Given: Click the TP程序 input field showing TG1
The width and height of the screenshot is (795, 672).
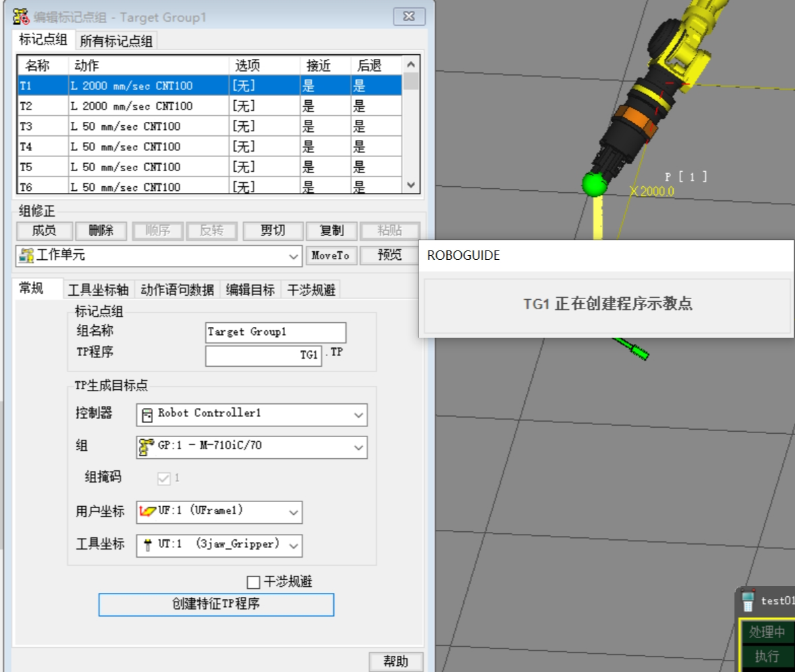Looking at the screenshot, I should pos(263,355).
